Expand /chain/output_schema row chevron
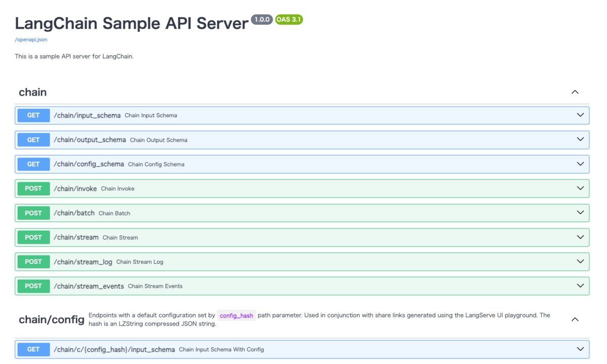This screenshot has height=364, width=607. pyautogui.click(x=580, y=140)
